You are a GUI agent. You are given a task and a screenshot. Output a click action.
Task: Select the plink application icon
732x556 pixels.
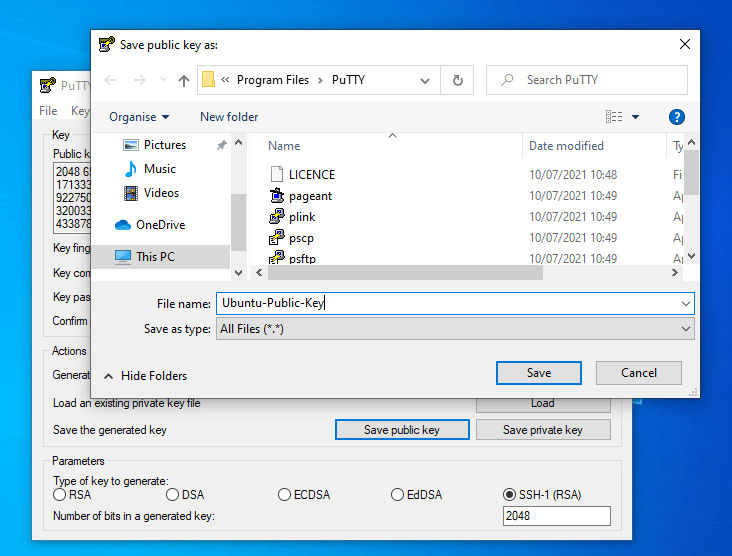[x=276, y=216]
